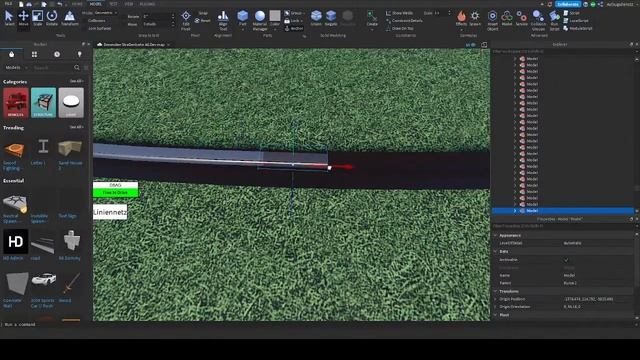Collapse the Data properties section
640x360 pixels.
(x=496, y=251)
